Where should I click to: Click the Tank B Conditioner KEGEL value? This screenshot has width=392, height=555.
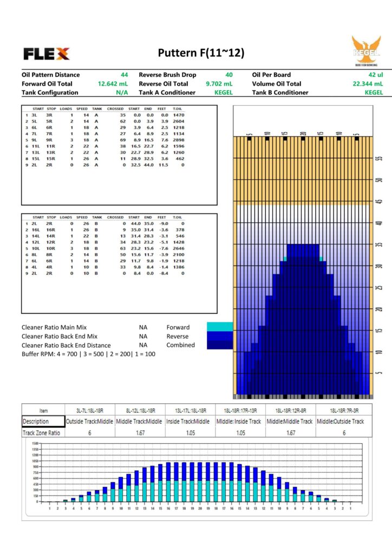[x=374, y=92]
